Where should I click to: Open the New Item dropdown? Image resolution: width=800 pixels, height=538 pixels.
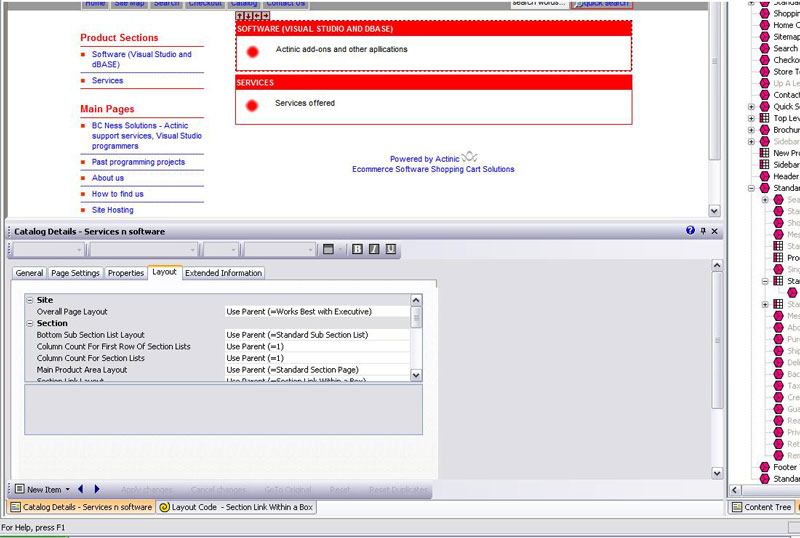click(67, 490)
